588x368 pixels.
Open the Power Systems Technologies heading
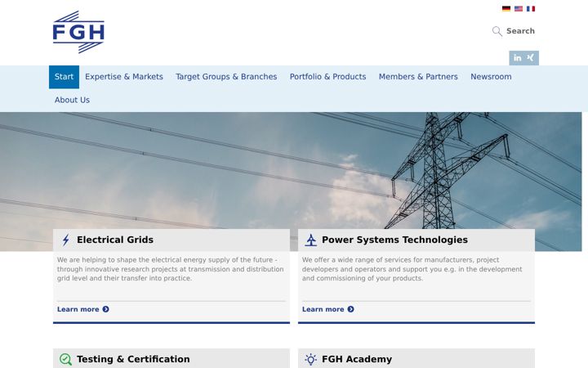[395, 240]
